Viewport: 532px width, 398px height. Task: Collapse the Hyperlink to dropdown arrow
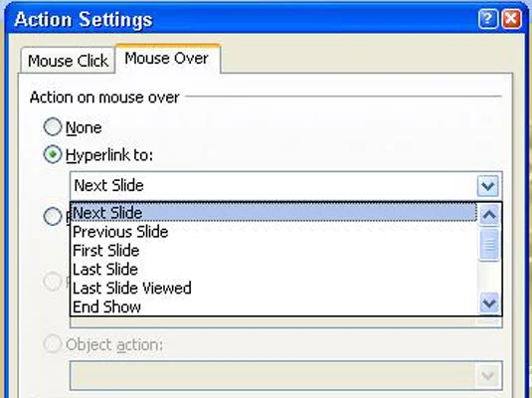point(488,185)
